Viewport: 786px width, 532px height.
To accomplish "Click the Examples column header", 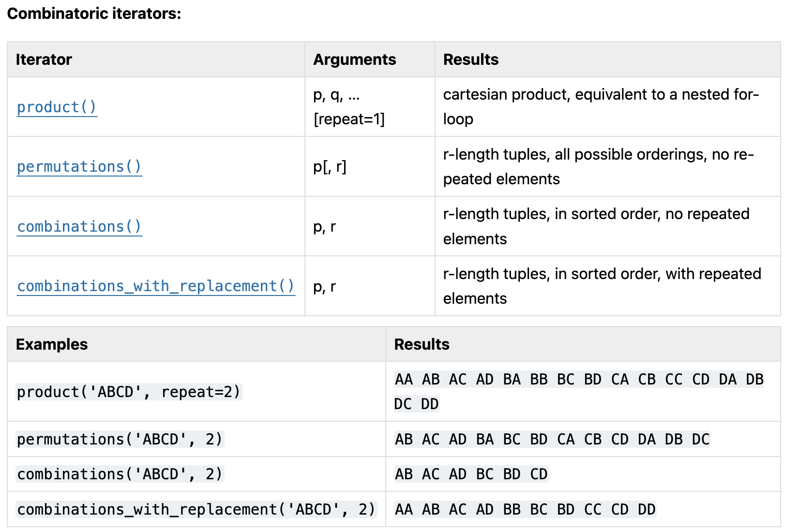I will tap(52, 344).
